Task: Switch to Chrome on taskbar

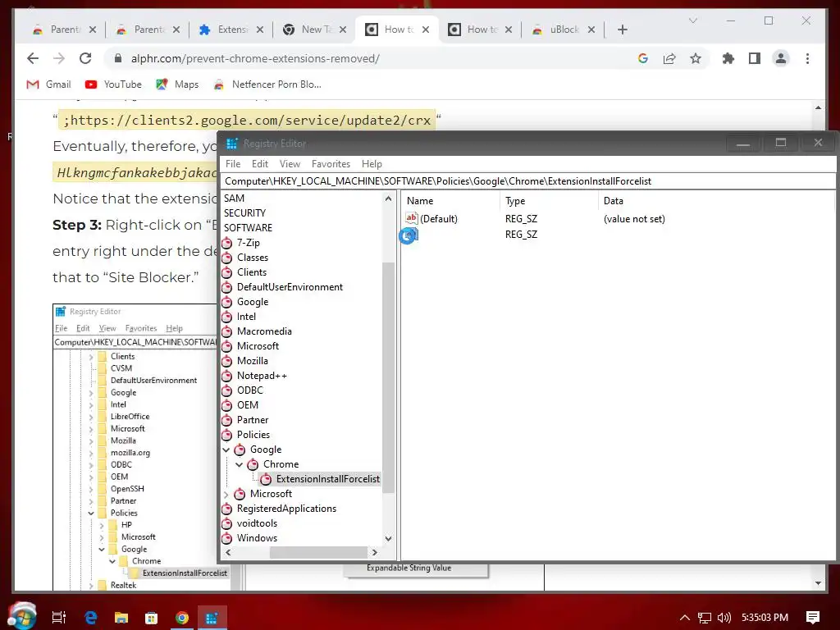Action: [181, 618]
